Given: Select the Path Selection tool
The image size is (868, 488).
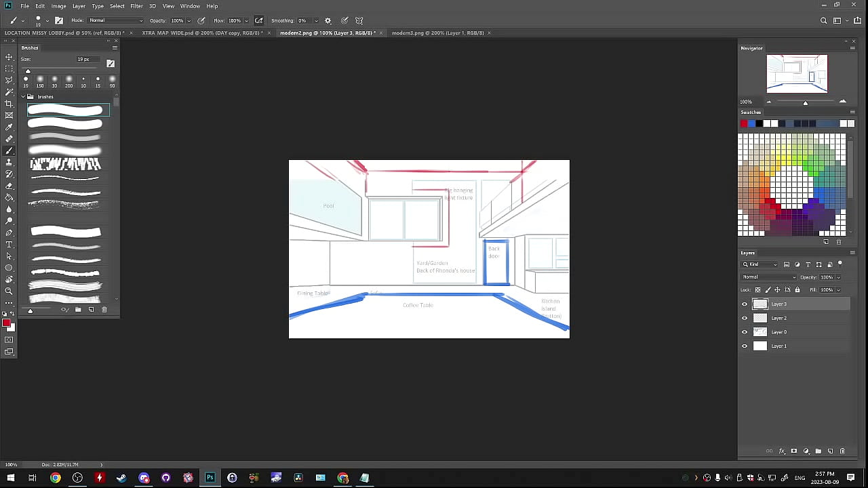Looking at the screenshot, I should pos(9,256).
